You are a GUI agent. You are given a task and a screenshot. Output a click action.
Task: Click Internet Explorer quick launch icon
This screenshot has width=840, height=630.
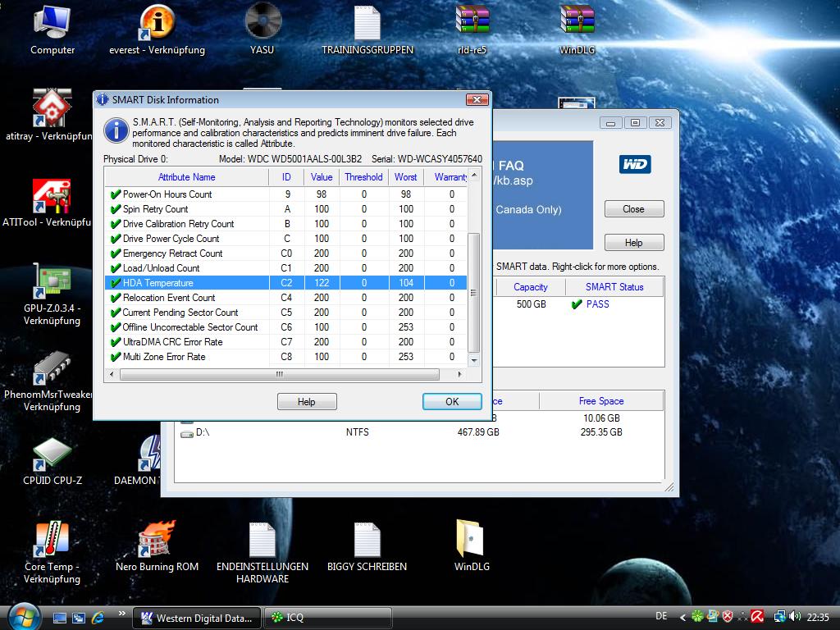coord(98,618)
